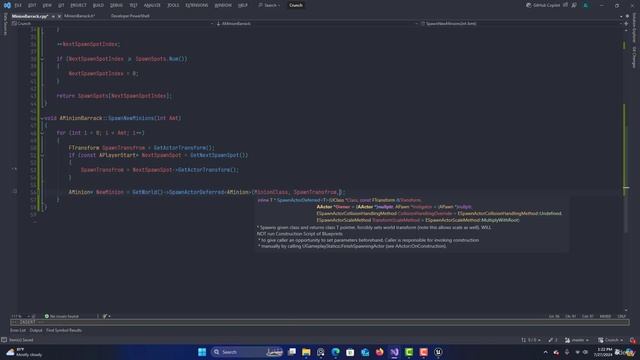Open the git push/pull status

click(531, 340)
